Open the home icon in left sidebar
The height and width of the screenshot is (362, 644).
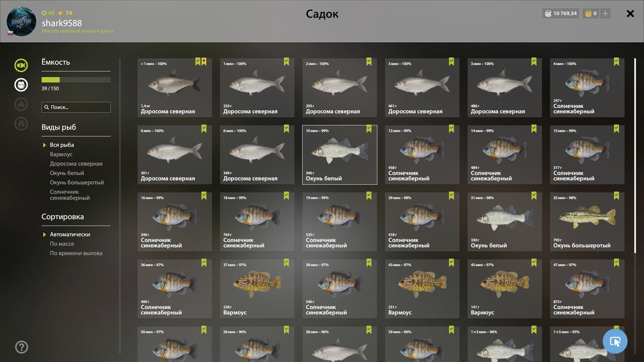[x=21, y=124]
